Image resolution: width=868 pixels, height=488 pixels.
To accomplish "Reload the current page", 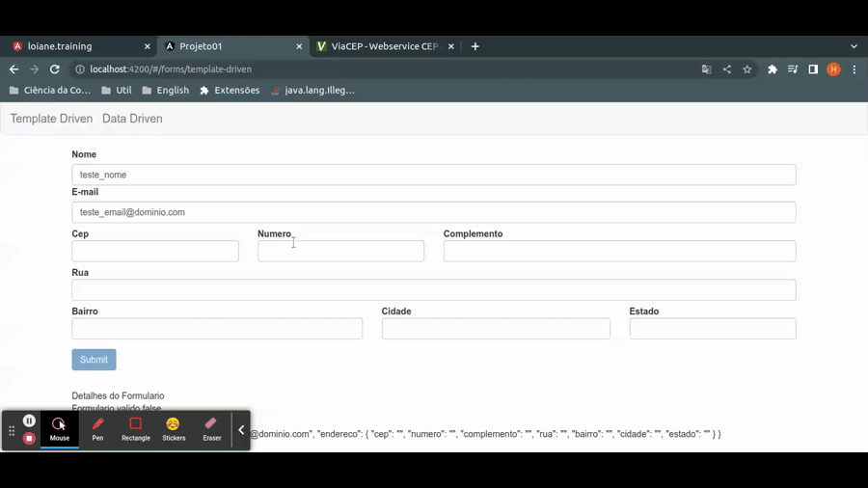I will (x=54, y=69).
